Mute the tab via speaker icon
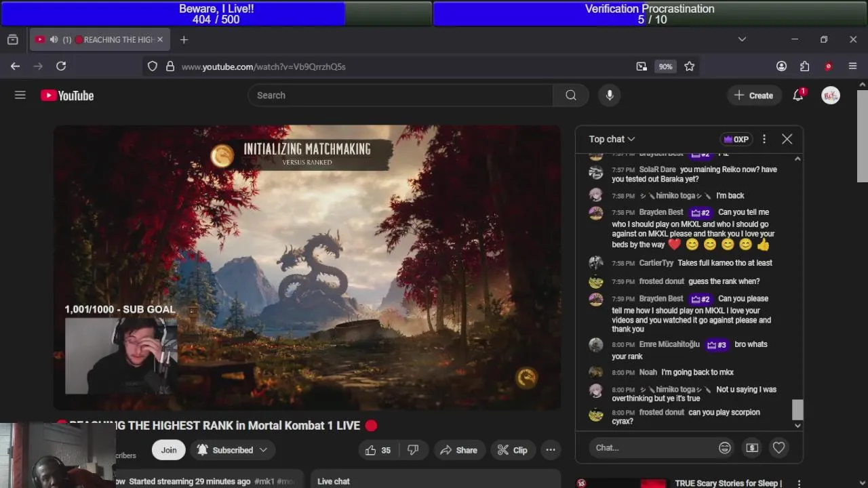This screenshot has width=868, height=488. click(x=54, y=40)
